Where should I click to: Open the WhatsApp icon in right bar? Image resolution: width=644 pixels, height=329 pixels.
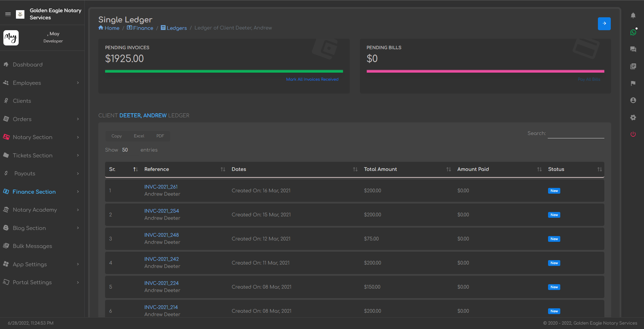pyautogui.click(x=633, y=32)
